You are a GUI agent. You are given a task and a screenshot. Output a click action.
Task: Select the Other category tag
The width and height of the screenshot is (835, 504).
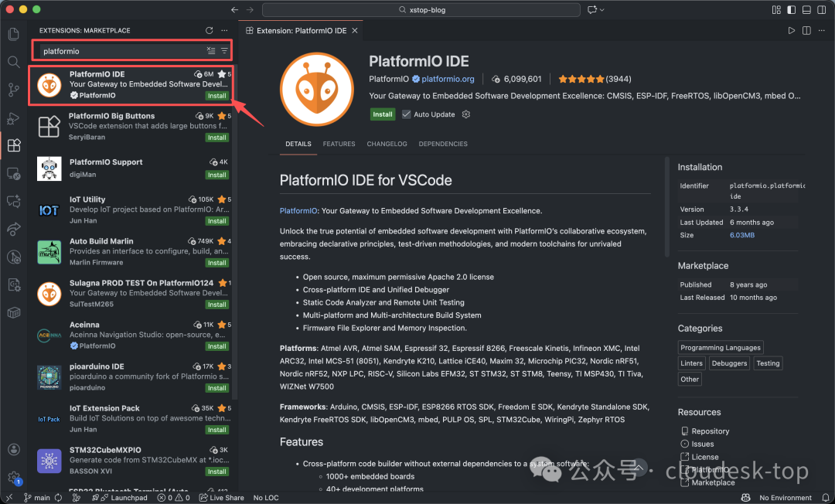tap(690, 380)
